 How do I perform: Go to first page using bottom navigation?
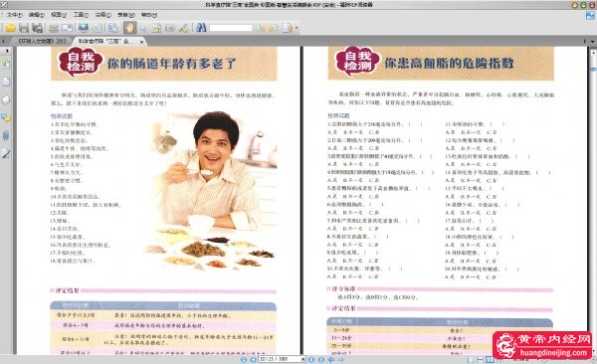pos(244,360)
